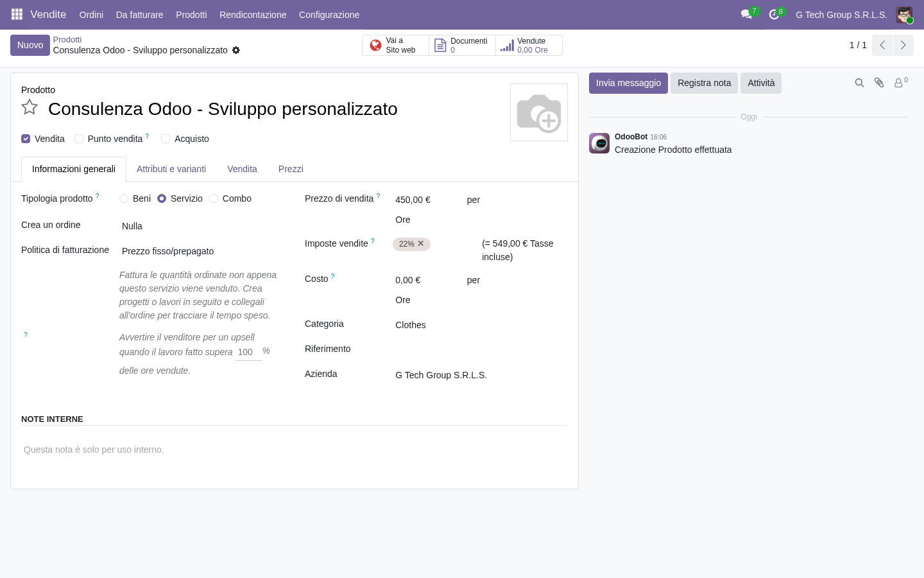Select Combo product type radio
This screenshot has width=924, height=578.
click(214, 198)
